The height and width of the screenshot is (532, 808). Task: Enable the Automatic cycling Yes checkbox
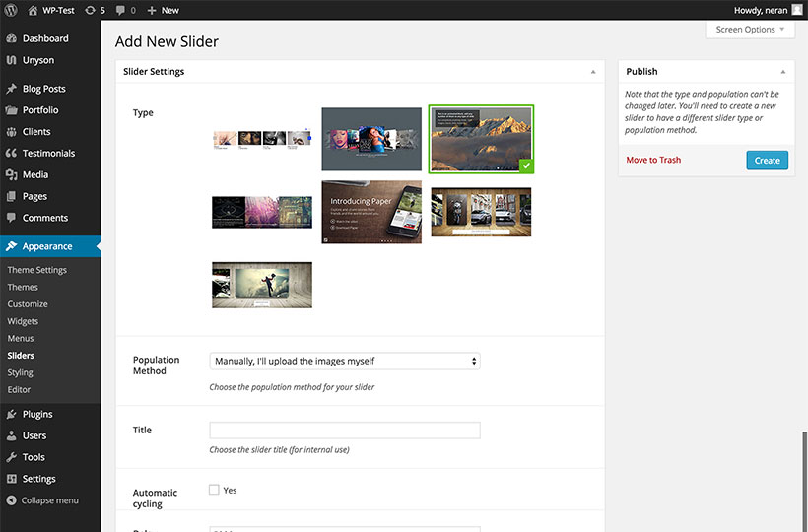214,490
